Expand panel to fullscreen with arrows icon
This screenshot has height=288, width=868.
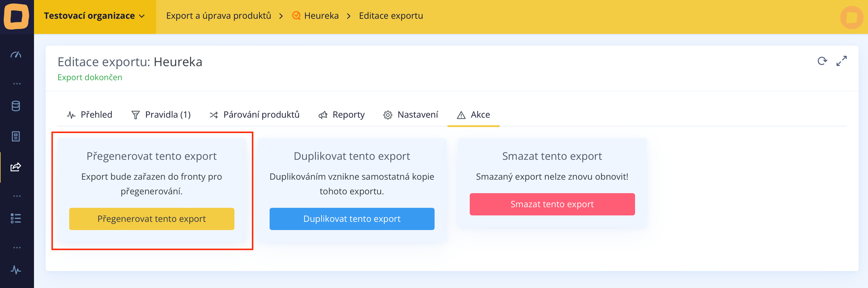[x=842, y=61]
